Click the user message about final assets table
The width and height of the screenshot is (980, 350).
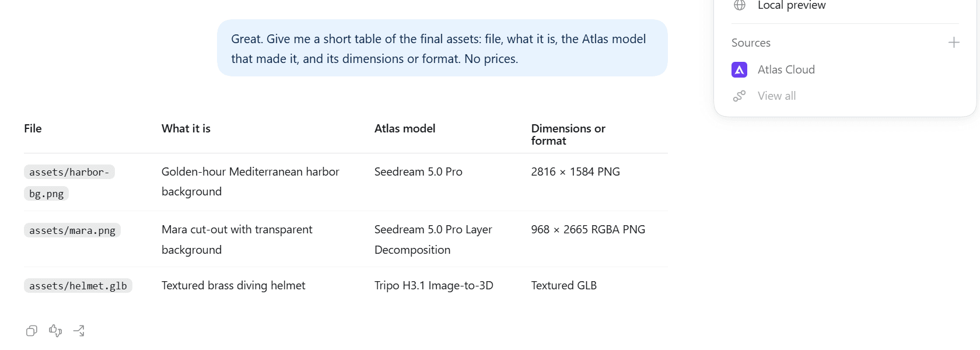coord(442,48)
